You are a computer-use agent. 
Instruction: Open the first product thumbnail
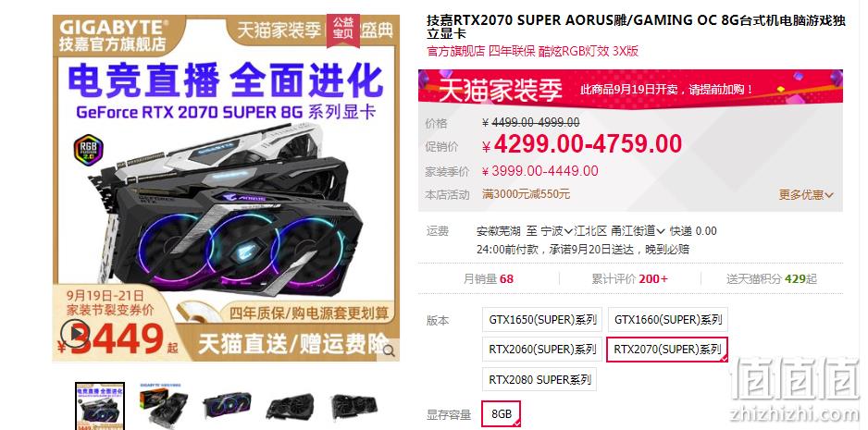pyautogui.click(x=100, y=406)
